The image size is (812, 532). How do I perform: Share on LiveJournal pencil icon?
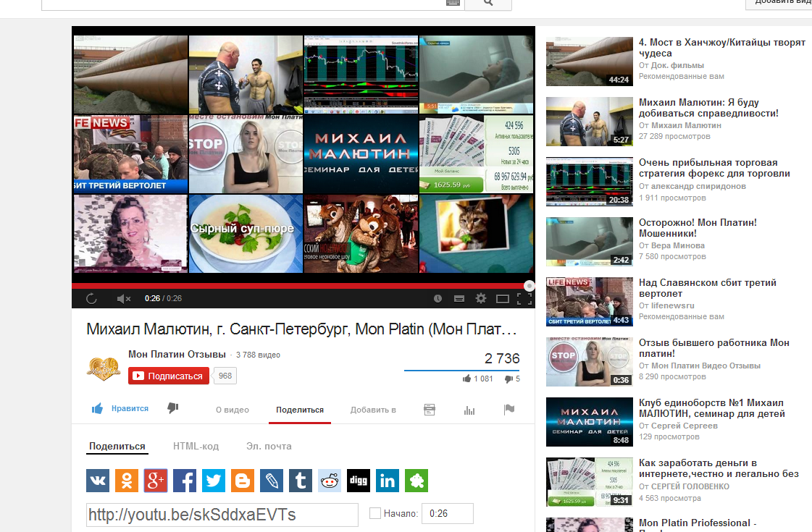pos(272,481)
